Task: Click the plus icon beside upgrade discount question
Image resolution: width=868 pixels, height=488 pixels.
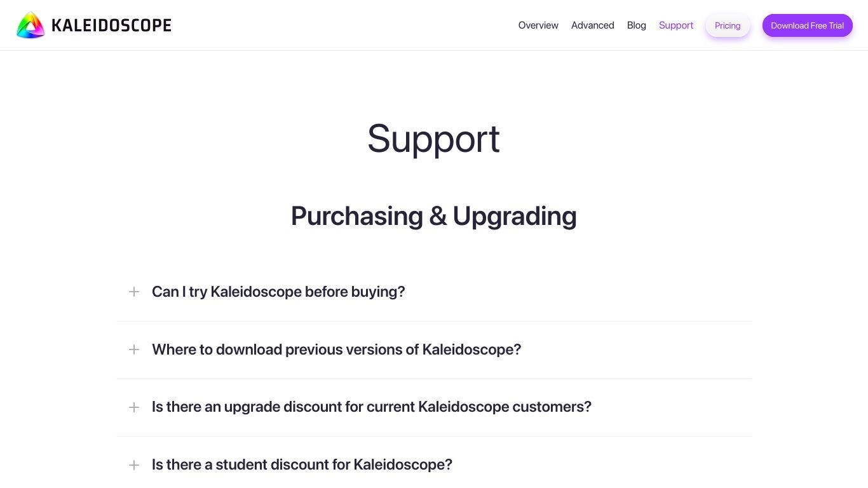Action: pyautogui.click(x=134, y=407)
